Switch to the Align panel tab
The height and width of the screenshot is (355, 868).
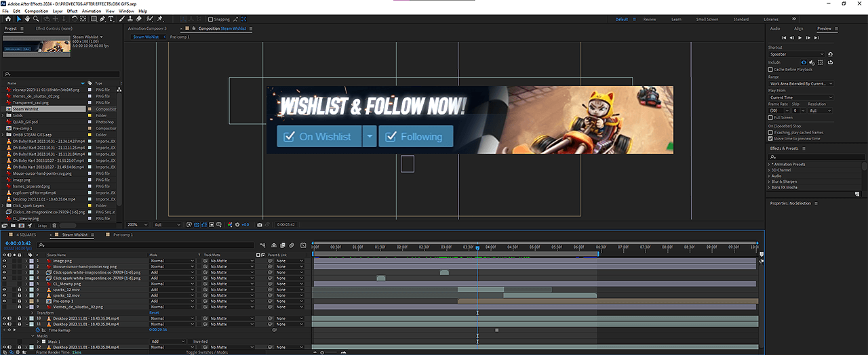point(798,28)
